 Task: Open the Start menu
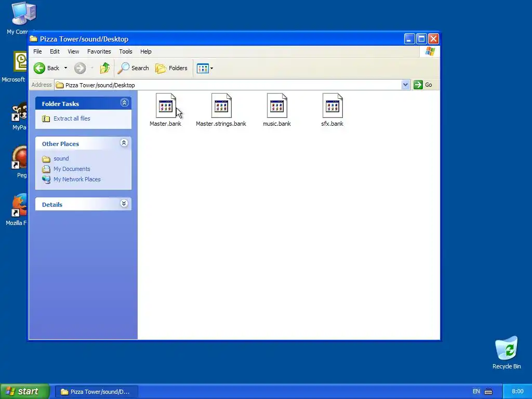[x=25, y=392]
